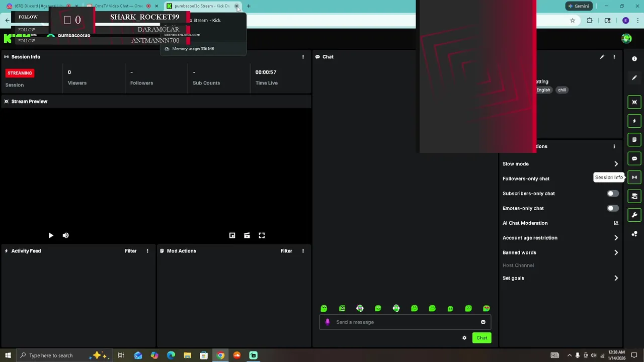Send message with green Chat button
The height and width of the screenshot is (362, 644).
point(482,338)
